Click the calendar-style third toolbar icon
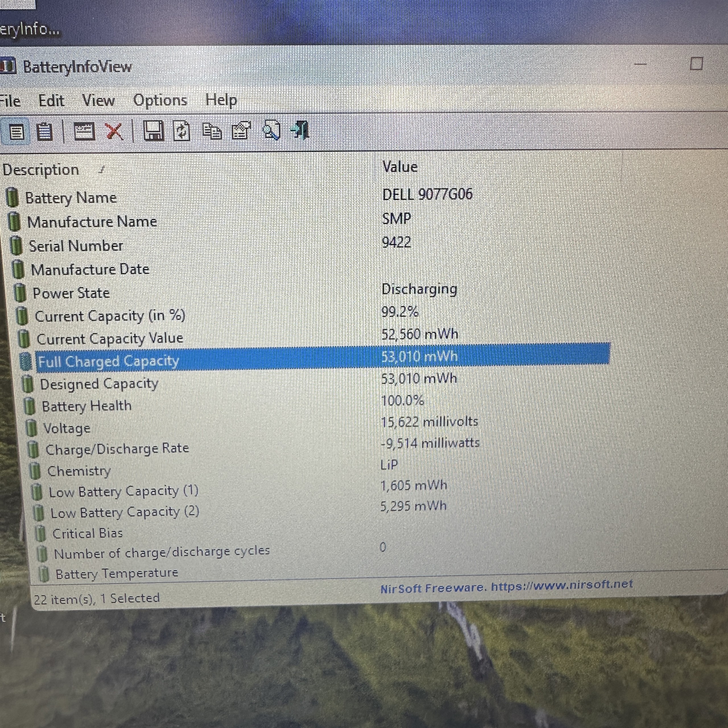 tap(84, 132)
